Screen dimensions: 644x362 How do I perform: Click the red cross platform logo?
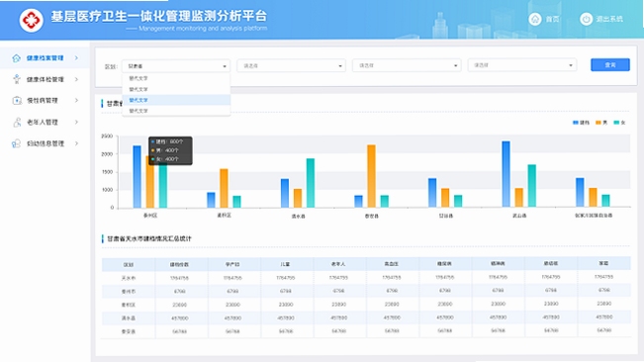tap(32, 20)
